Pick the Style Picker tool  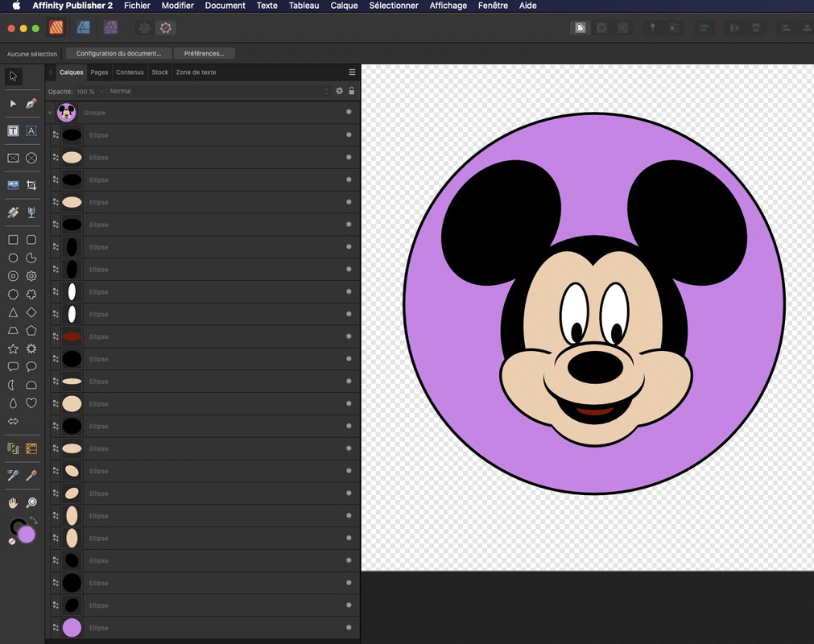[x=13, y=475]
